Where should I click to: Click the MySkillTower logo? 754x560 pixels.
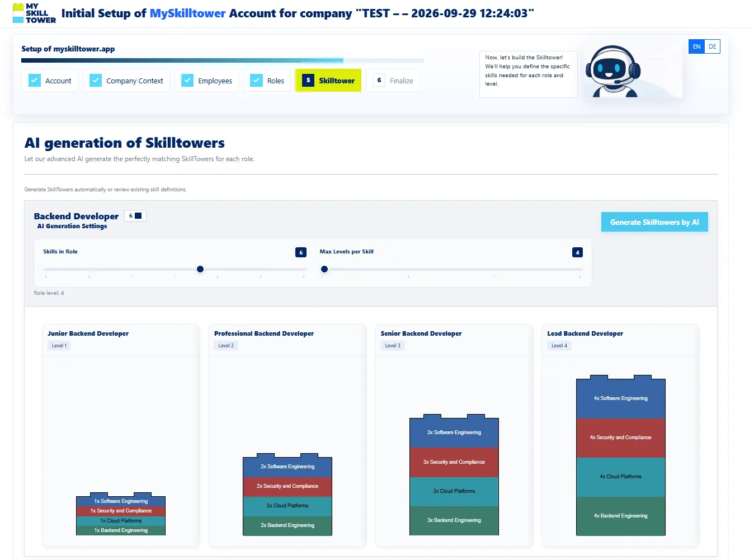click(34, 13)
